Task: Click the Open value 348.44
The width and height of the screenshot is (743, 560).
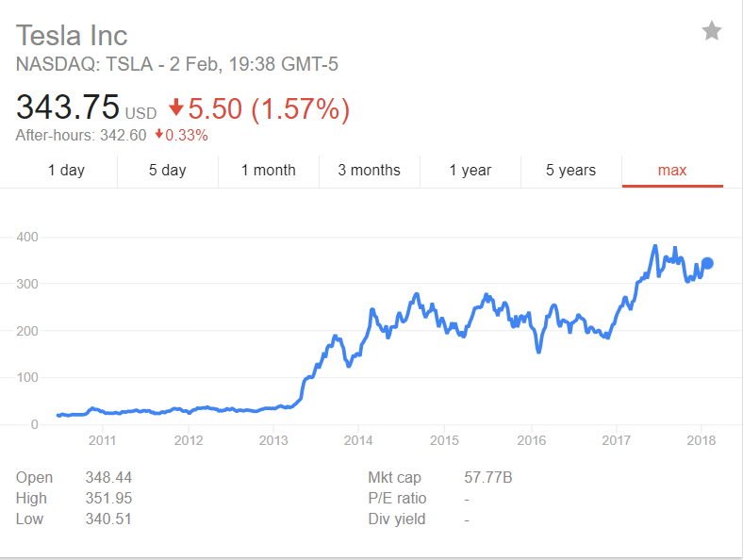Action: [x=108, y=477]
